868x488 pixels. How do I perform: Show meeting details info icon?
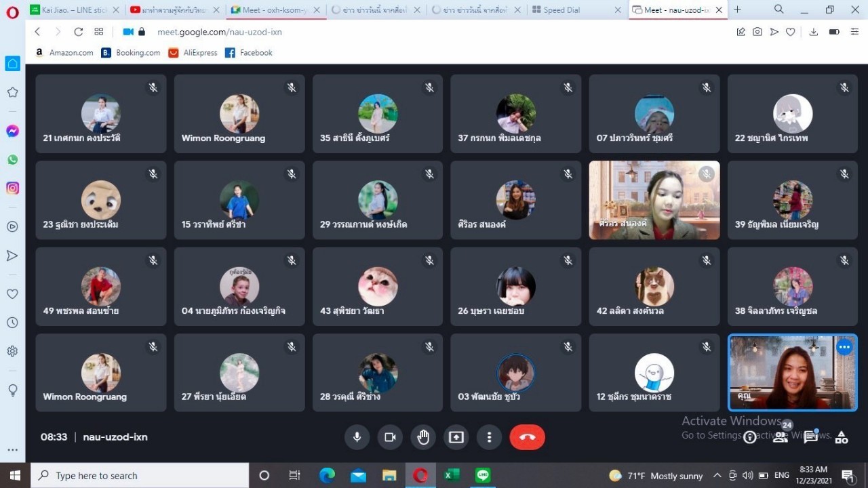click(x=750, y=437)
